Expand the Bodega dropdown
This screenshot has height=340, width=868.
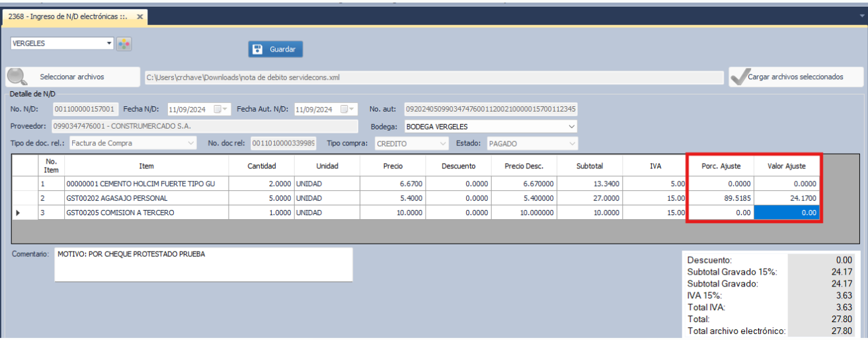[x=571, y=126]
